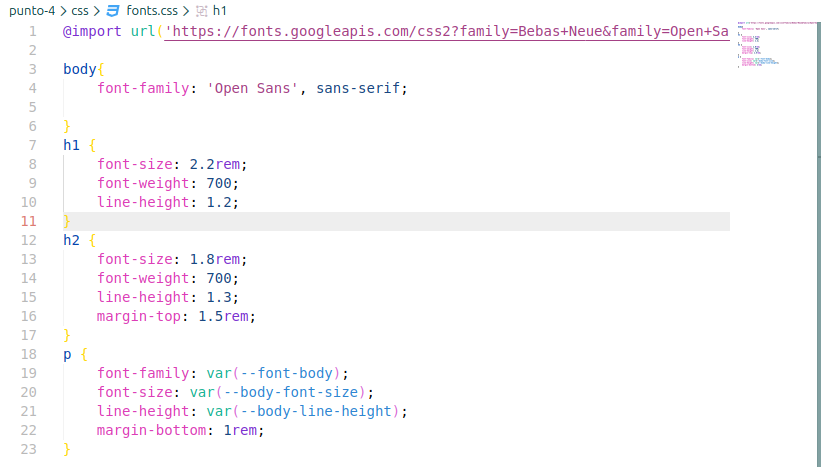Click line number 18 in gutter
821x467 pixels.
point(29,354)
